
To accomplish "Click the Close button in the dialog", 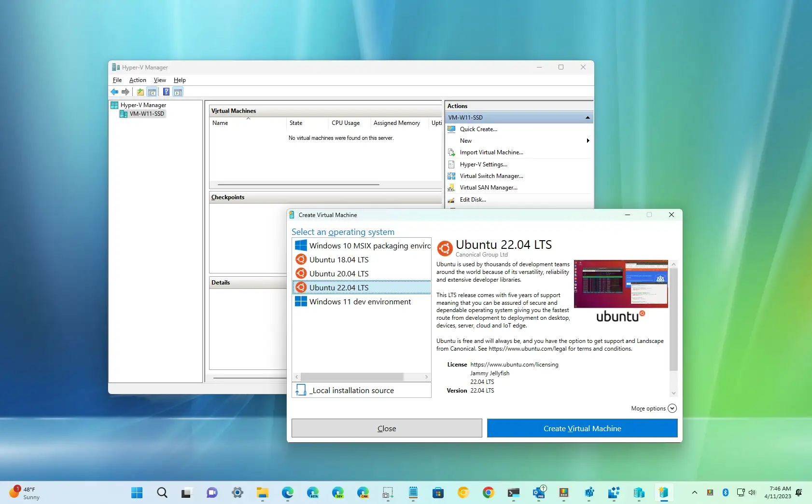I will click(x=386, y=428).
